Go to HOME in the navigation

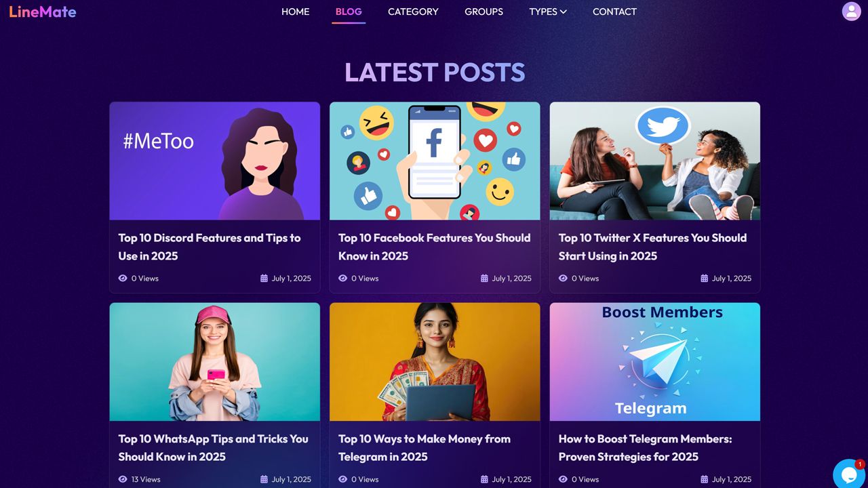(x=295, y=12)
